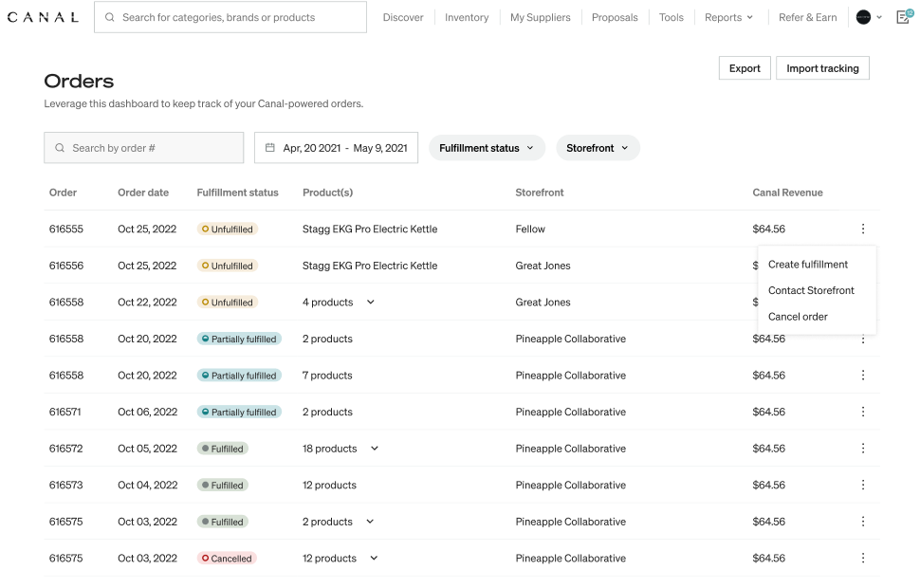The height and width of the screenshot is (588, 920).
Task: Click the $64.56 revenue for order 616555
Action: 768,229
